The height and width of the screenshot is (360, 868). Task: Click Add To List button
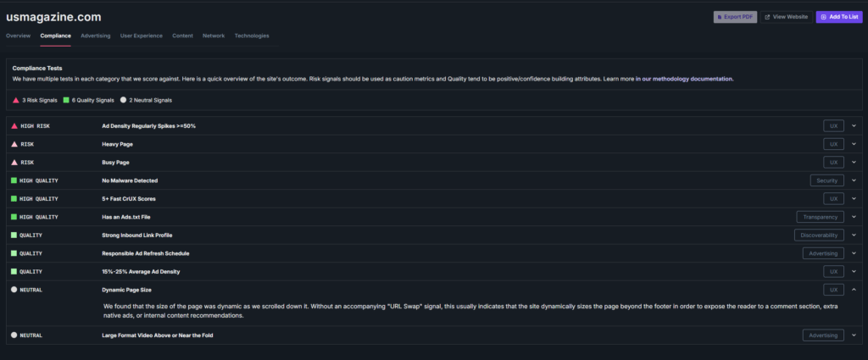(x=839, y=17)
